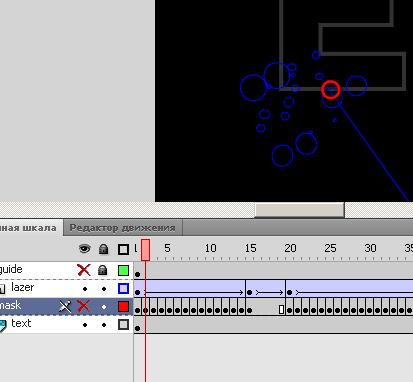Select the text layer by its name
This screenshot has width=413, height=382.
pos(21,323)
